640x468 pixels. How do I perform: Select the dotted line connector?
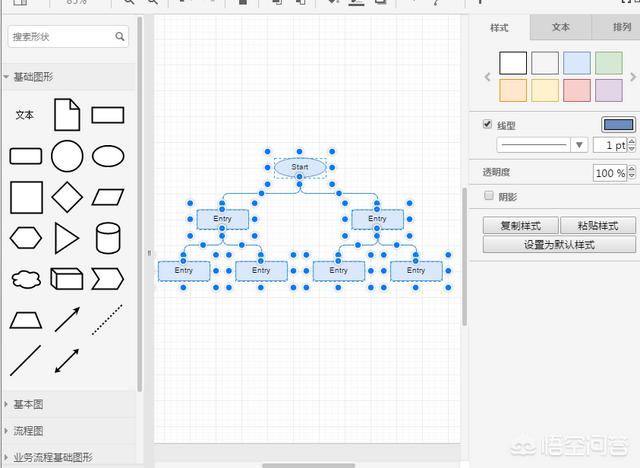pos(108,319)
